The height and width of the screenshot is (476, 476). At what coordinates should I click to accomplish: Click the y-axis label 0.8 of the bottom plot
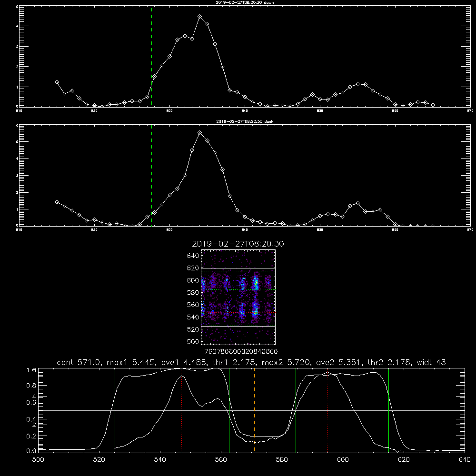click(31, 385)
